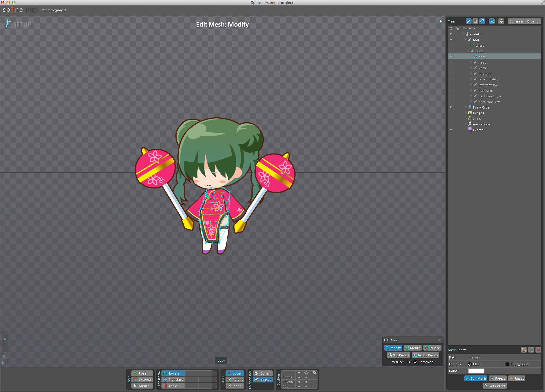
Task: Expand the right-arm bone node
Action: click(471, 90)
